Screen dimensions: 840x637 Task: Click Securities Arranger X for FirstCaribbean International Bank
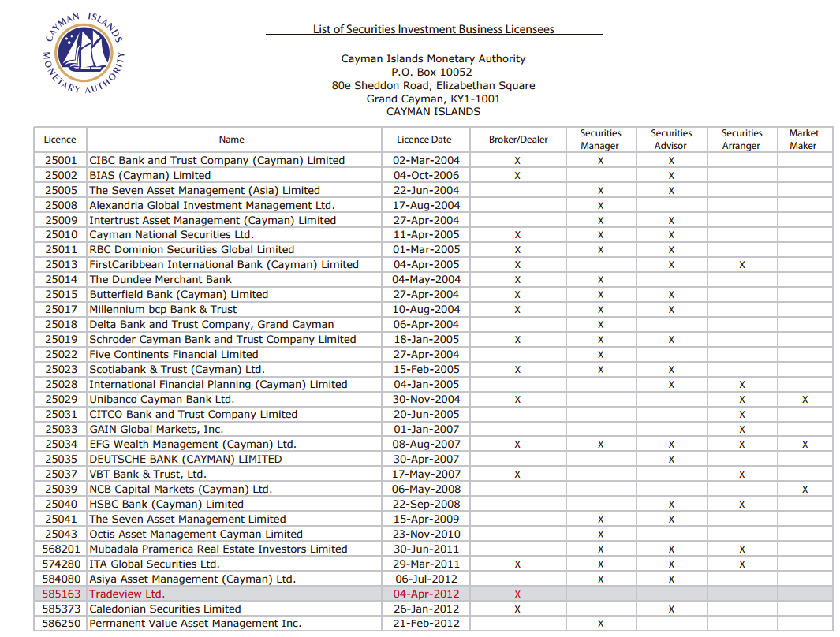[x=742, y=264]
